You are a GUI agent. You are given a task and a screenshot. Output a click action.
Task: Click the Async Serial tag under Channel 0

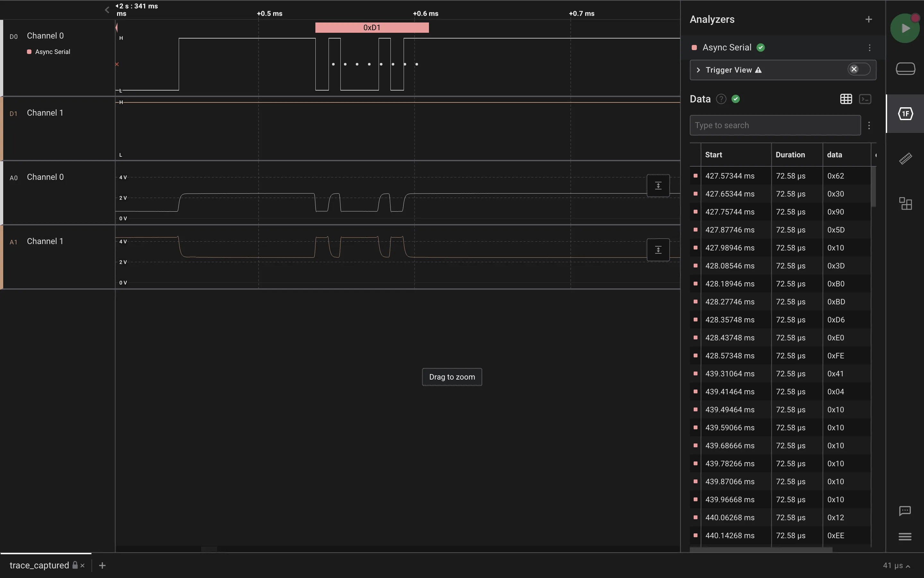pos(48,52)
